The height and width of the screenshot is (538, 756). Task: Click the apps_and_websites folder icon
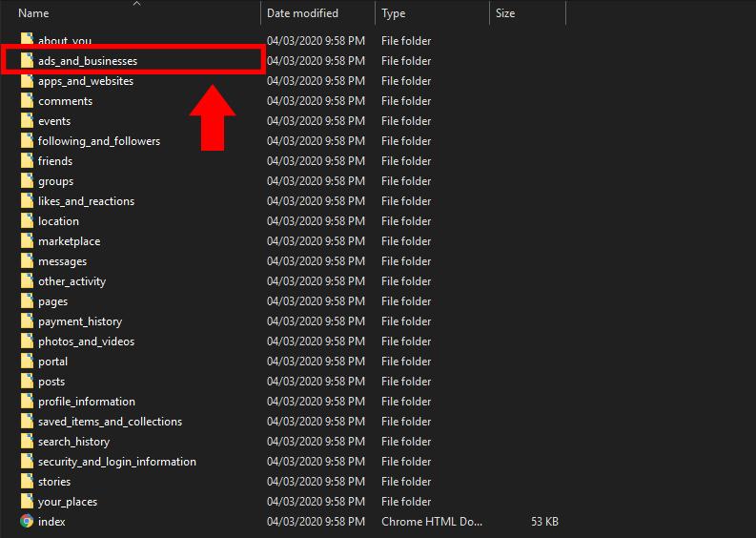point(27,80)
